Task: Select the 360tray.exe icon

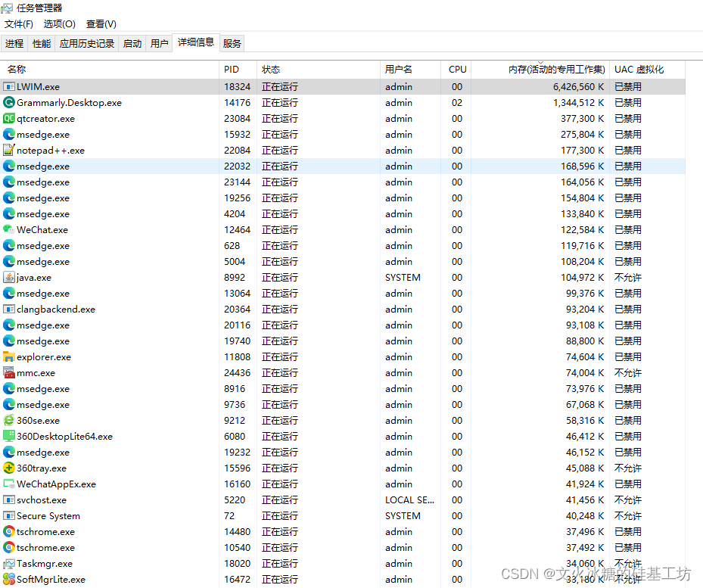Action: point(9,468)
